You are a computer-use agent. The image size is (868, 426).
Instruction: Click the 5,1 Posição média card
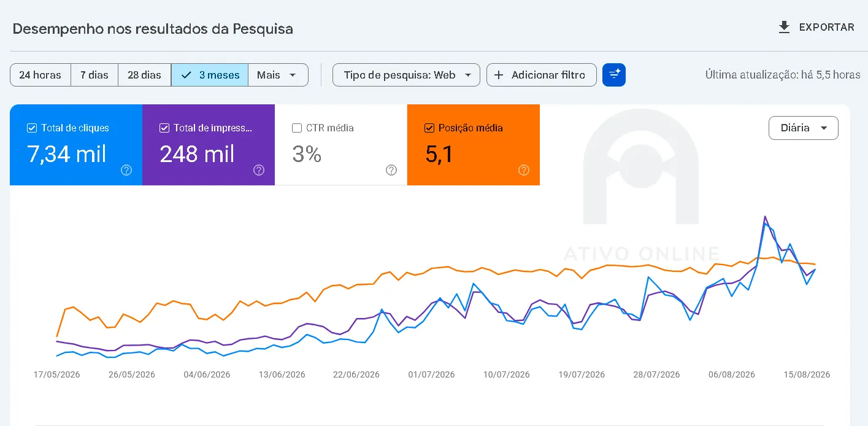pos(474,145)
